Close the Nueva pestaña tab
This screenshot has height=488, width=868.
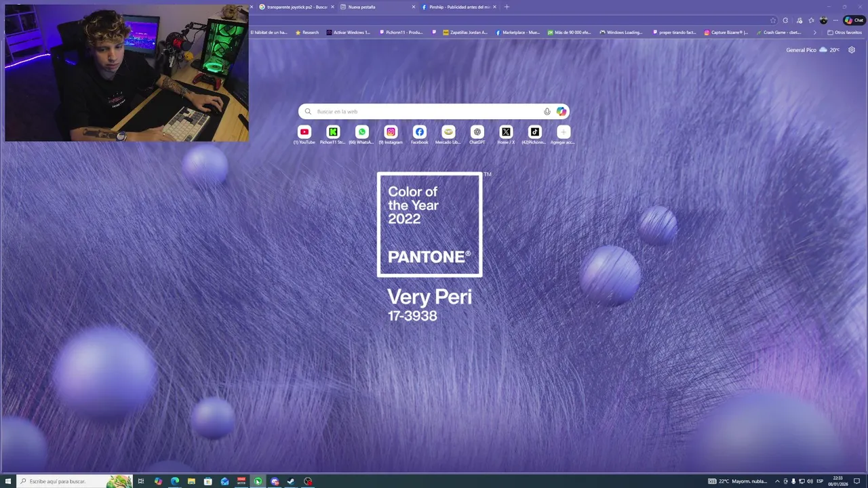pos(414,7)
